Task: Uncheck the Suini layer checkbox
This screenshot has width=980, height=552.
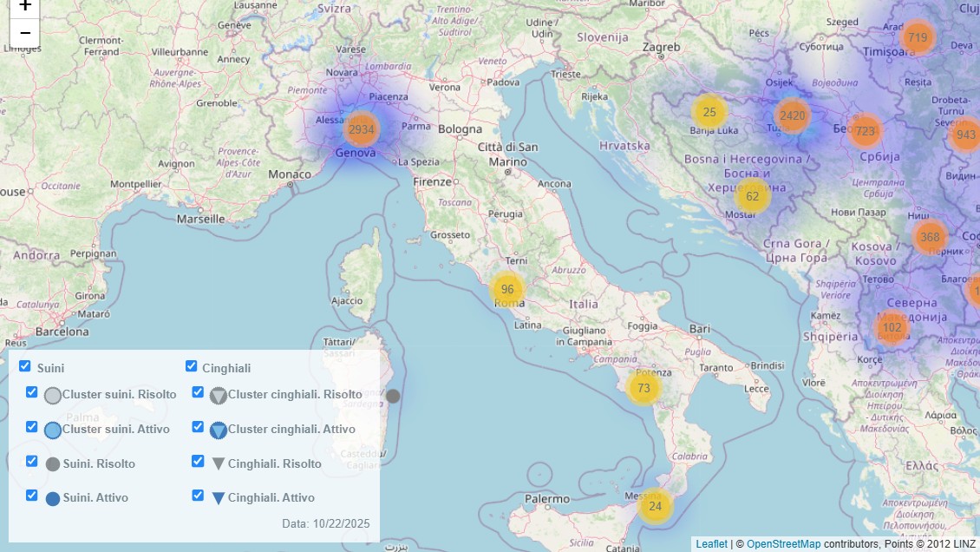Action: (x=25, y=366)
